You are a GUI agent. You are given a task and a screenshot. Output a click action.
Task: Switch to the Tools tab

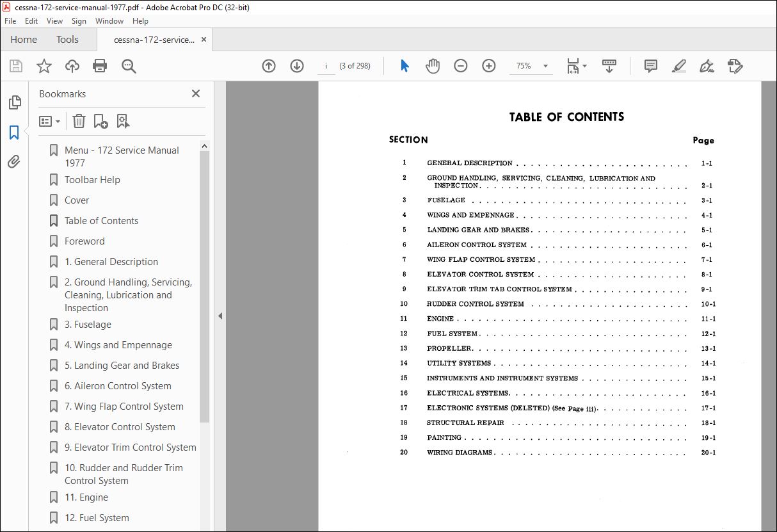67,40
